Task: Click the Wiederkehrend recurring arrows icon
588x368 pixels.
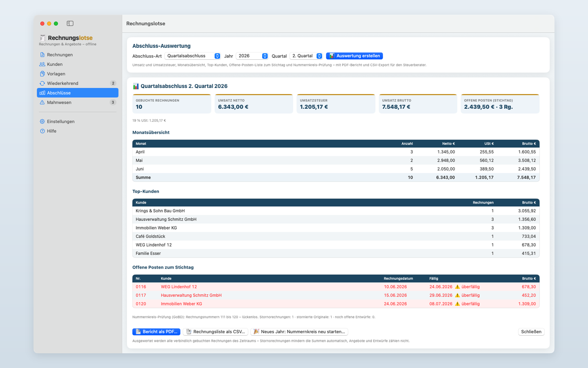Action: (42, 83)
